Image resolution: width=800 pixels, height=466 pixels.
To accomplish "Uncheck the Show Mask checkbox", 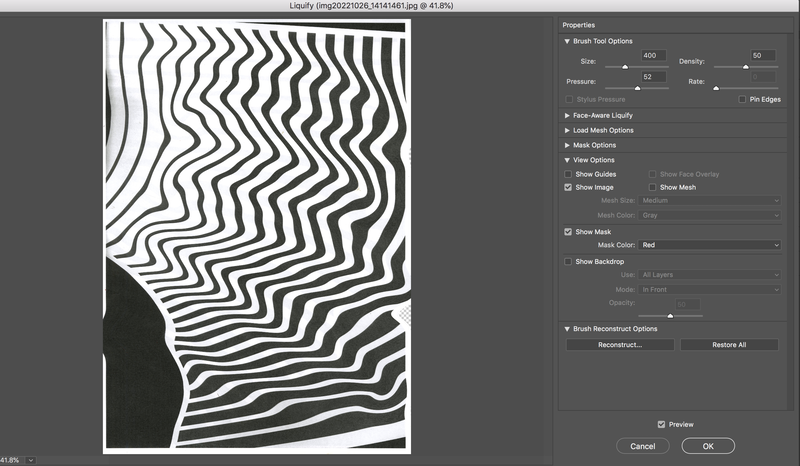I will click(568, 232).
